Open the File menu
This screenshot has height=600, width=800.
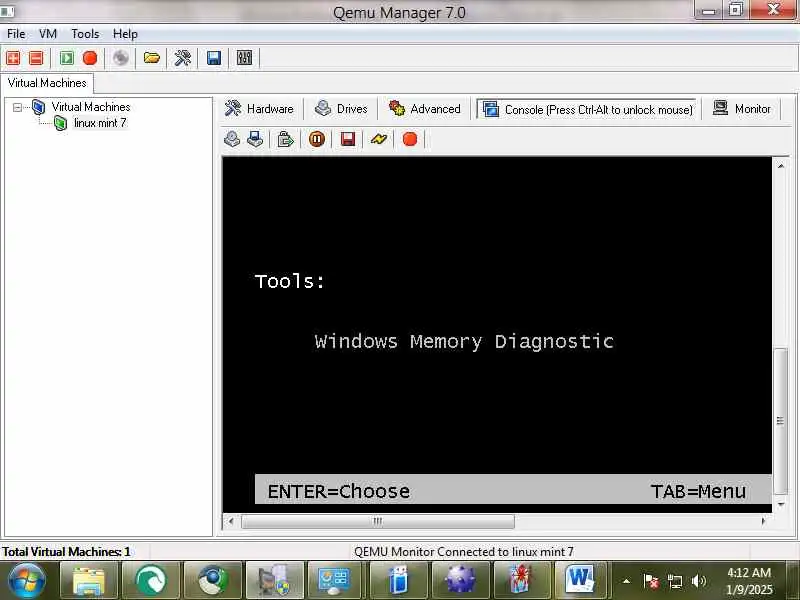[x=16, y=34]
